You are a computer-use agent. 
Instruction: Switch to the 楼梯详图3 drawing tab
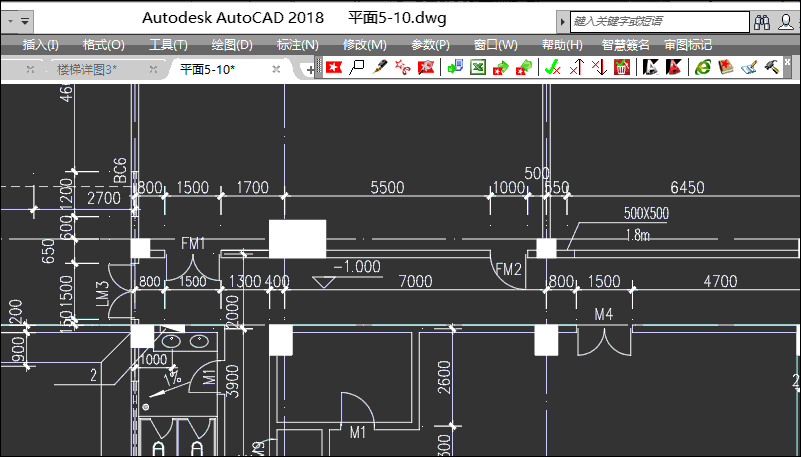click(86, 69)
